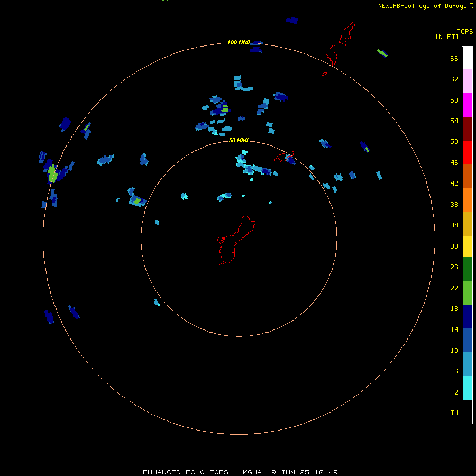Click the legend value 14

point(454,329)
